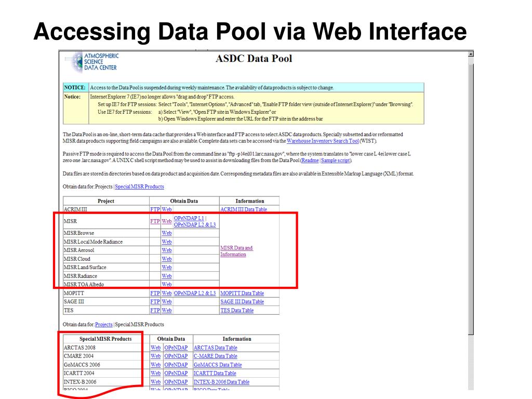The height and width of the screenshot is (399, 532).
Task: Click the scrollbar up arrow
Action: tap(471, 54)
